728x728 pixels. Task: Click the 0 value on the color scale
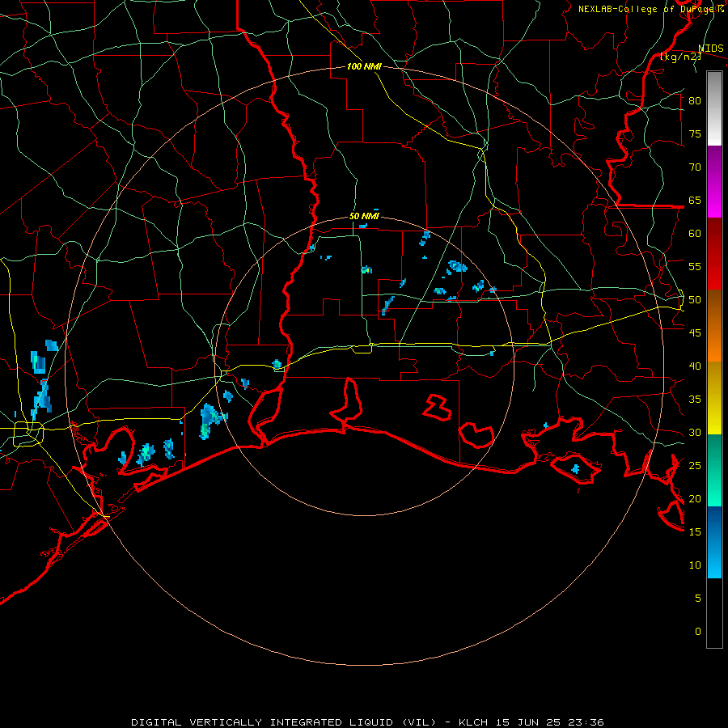coord(698,632)
